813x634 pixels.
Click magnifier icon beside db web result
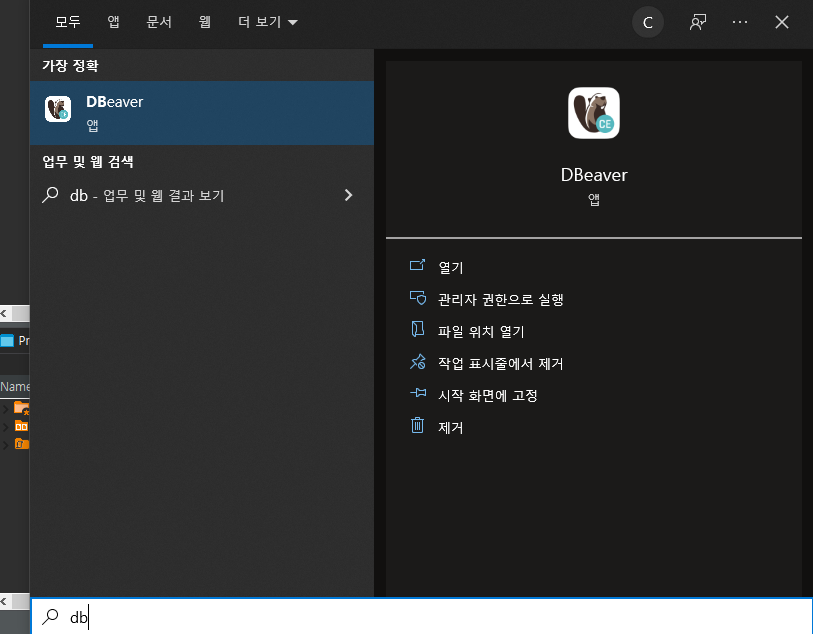coord(50,195)
